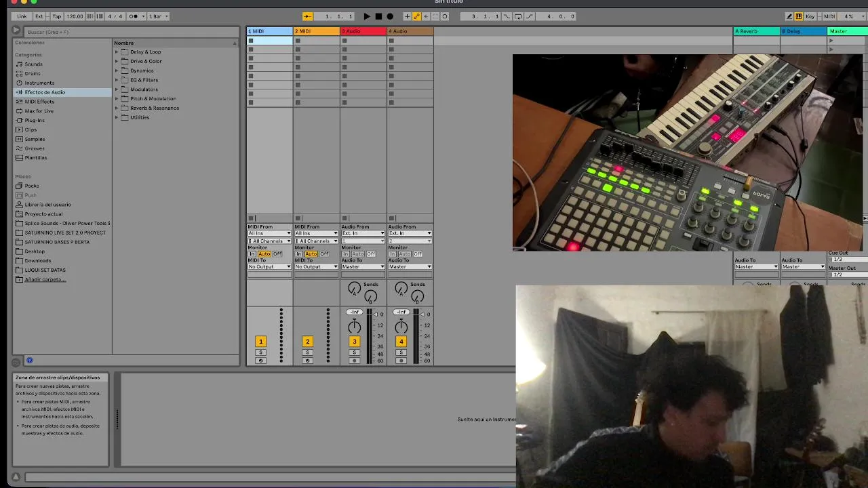Screen dimensions: 868x488
Task: Click the Punch-In switch icon
Action: (508, 16)
